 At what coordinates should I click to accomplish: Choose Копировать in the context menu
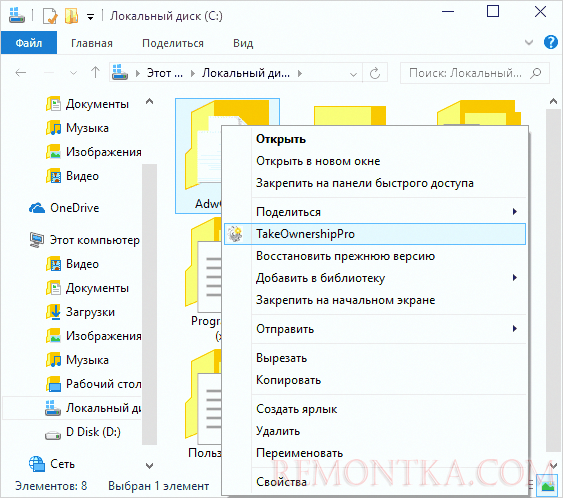(x=375, y=380)
